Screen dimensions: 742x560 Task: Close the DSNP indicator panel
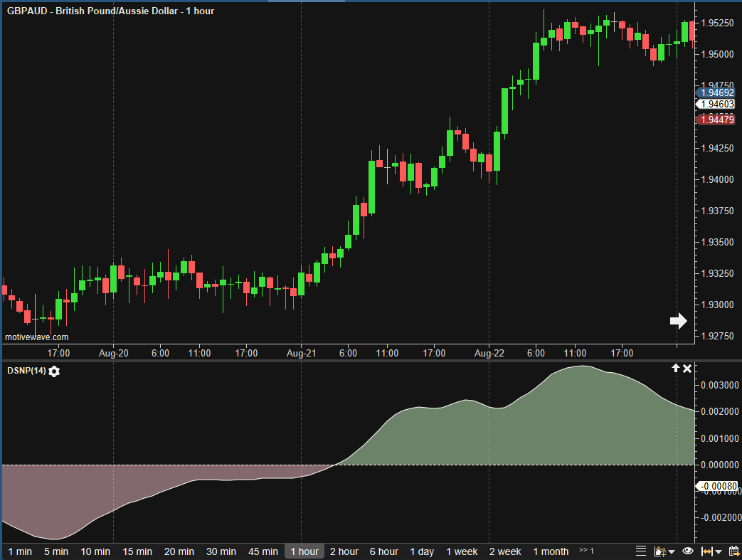pyautogui.click(x=687, y=368)
